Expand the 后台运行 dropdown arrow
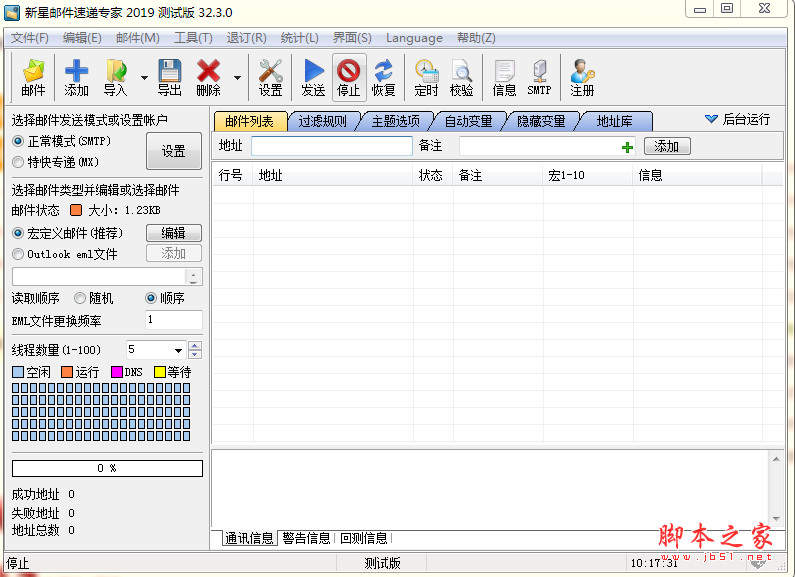Image resolution: width=795 pixels, height=577 pixels. 711,119
